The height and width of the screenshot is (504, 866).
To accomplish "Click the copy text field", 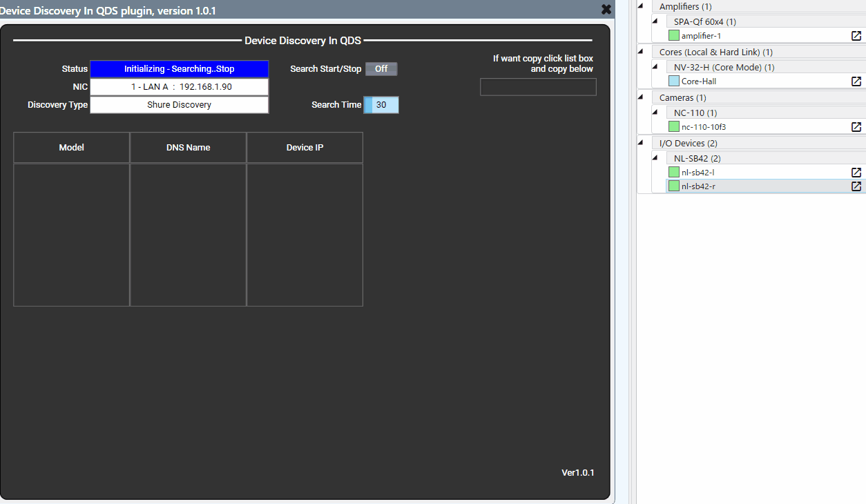I will (x=538, y=87).
